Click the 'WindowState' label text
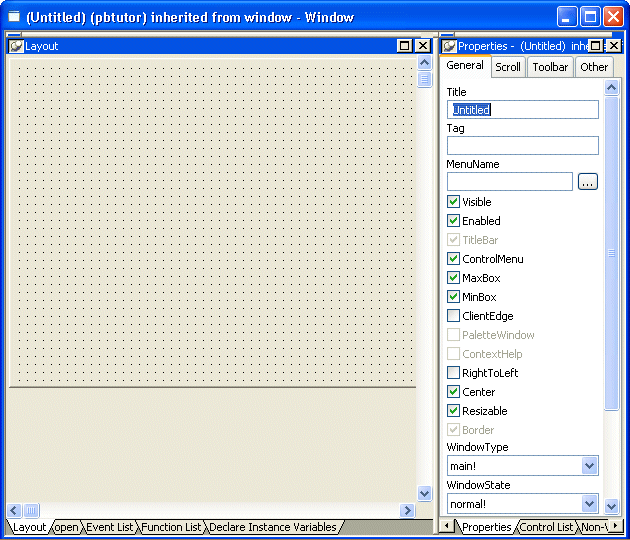 (x=478, y=485)
